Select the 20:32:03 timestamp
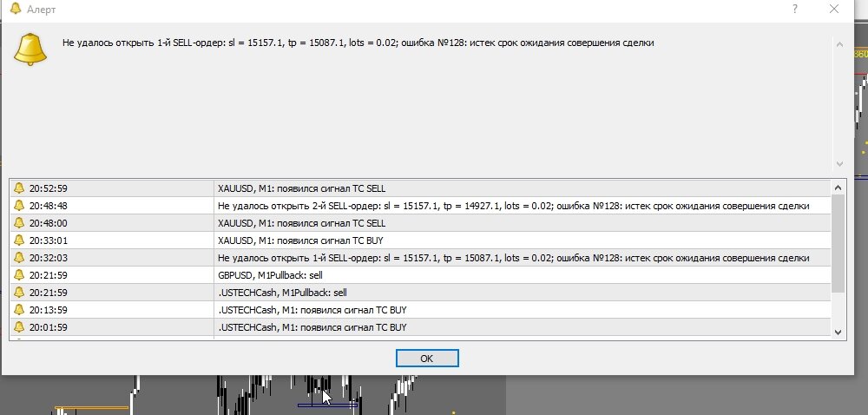 click(x=48, y=258)
